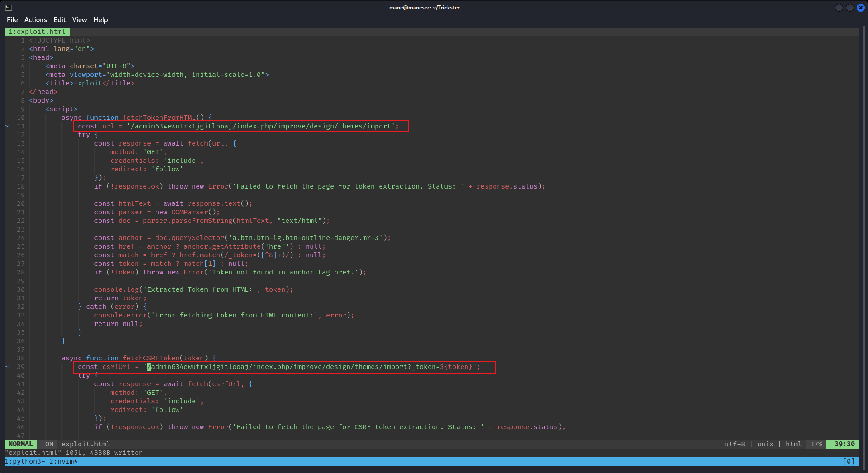Open the File menu
868x473 pixels.
pyautogui.click(x=12, y=20)
